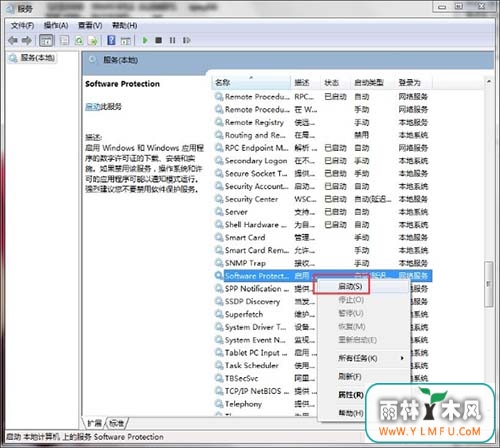Click the gear icon beside Server service
500x448 pixels.
219,212
